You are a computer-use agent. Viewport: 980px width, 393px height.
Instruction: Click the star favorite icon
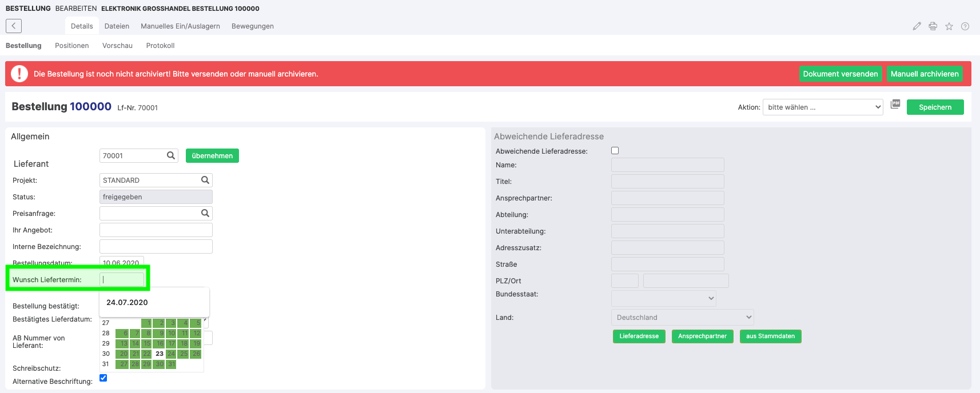949,26
